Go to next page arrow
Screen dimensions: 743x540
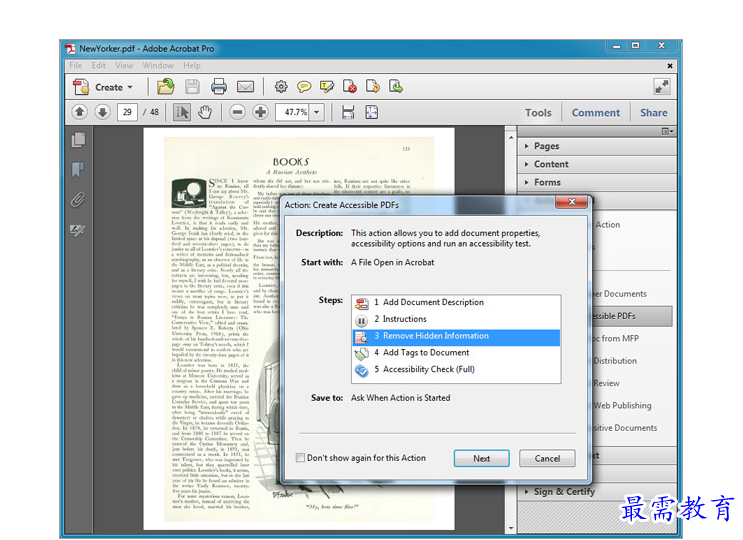102,112
